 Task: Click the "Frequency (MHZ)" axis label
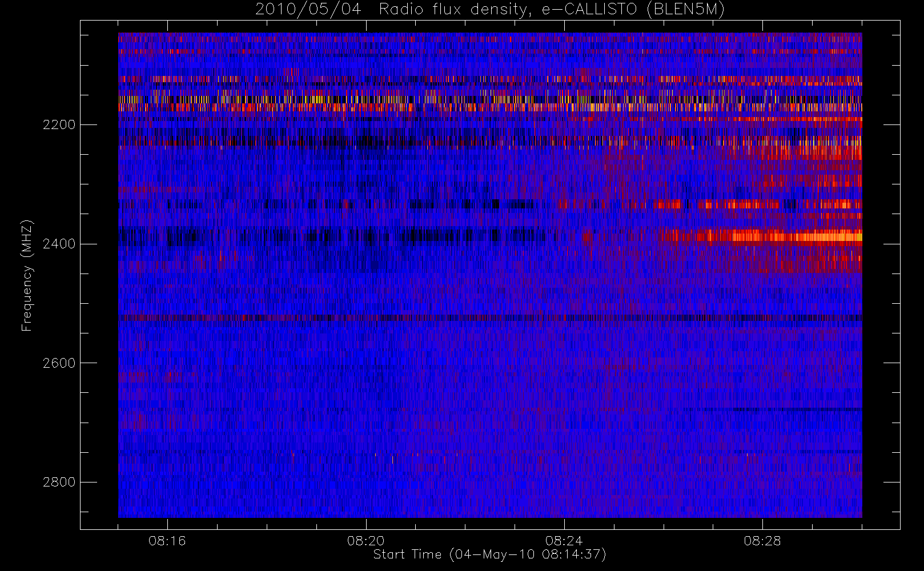[x=27, y=275]
